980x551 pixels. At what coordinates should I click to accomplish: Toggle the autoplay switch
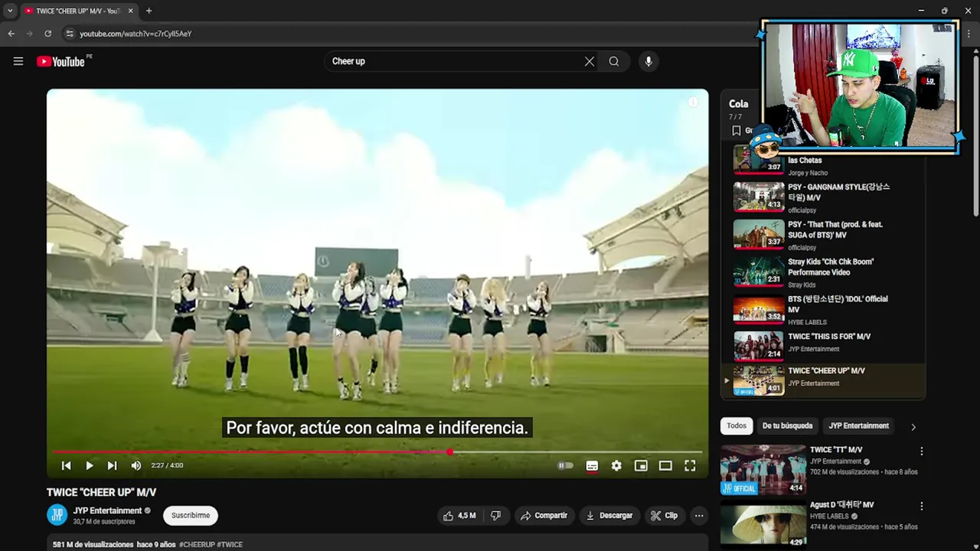coord(565,465)
